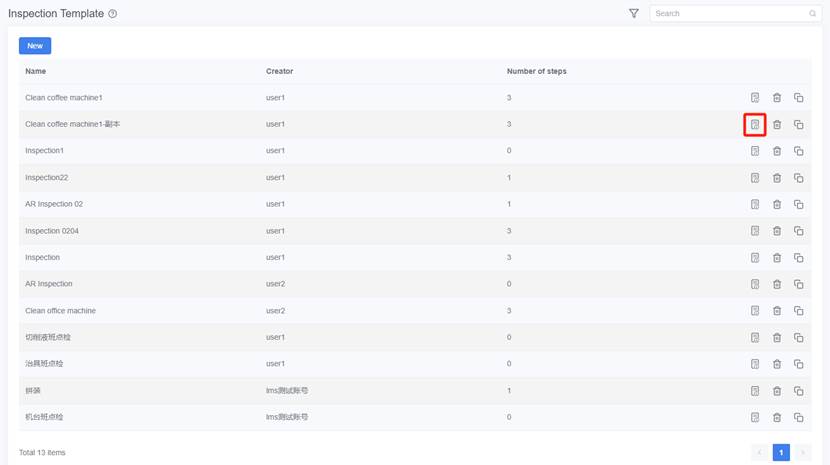Click the previous page arrow

pos(760,452)
